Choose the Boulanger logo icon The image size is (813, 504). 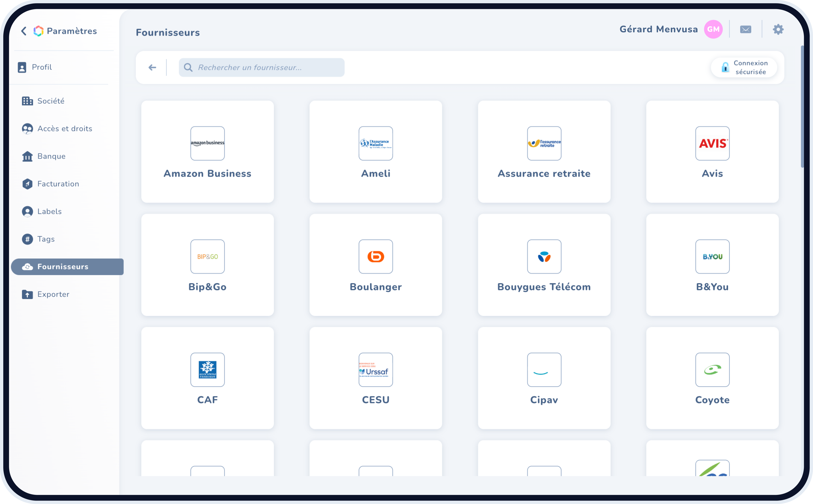(375, 257)
